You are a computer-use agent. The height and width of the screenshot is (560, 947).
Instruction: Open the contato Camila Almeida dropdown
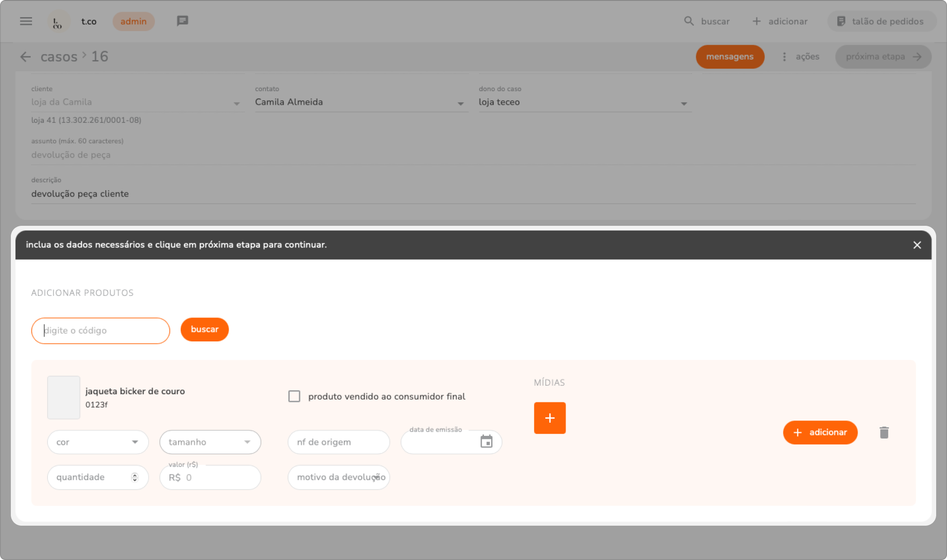pyautogui.click(x=460, y=103)
